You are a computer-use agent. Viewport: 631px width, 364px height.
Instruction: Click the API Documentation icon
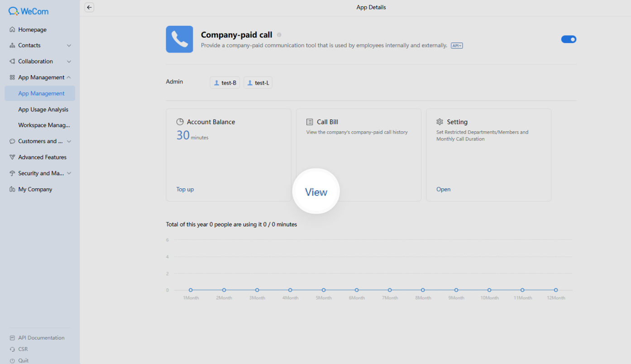point(12,338)
